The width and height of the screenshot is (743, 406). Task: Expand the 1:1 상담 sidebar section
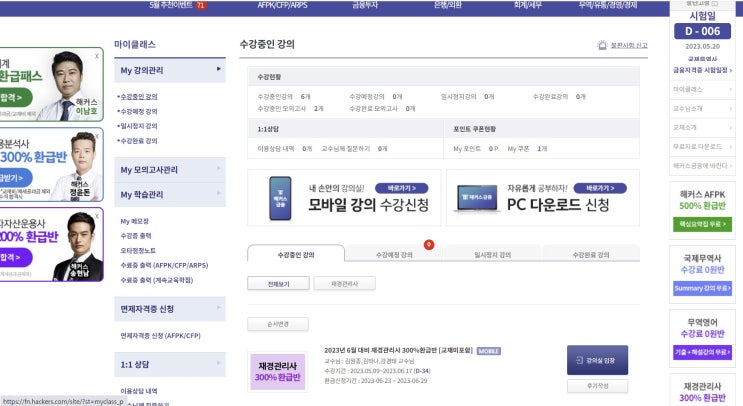[170, 364]
